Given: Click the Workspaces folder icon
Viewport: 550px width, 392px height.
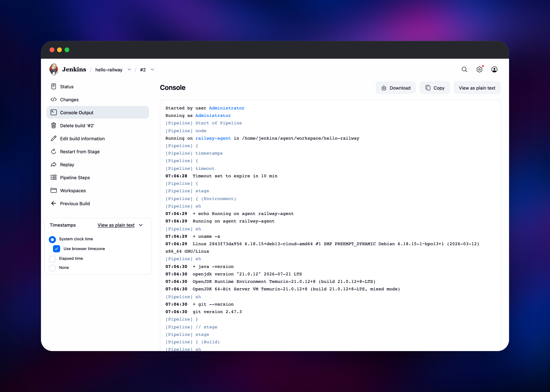Looking at the screenshot, I should click(54, 190).
